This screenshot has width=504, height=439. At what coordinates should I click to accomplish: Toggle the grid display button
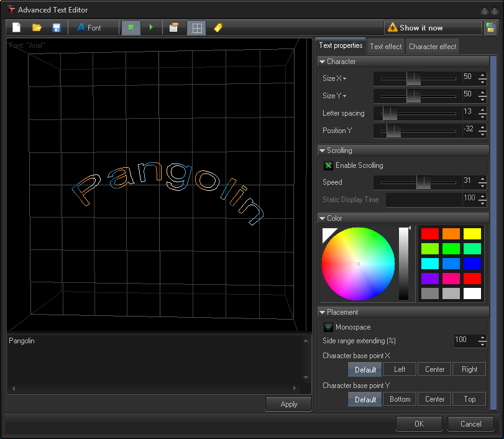point(197,27)
